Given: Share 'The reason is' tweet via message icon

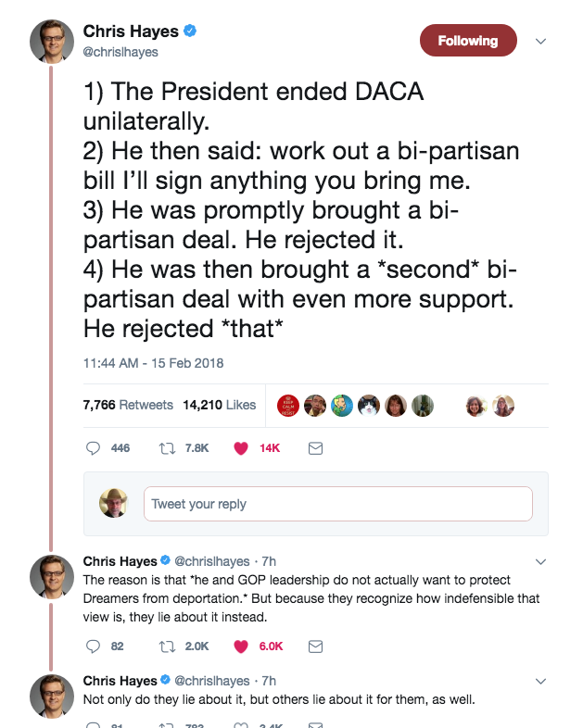Looking at the screenshot, I should [314, 646].
